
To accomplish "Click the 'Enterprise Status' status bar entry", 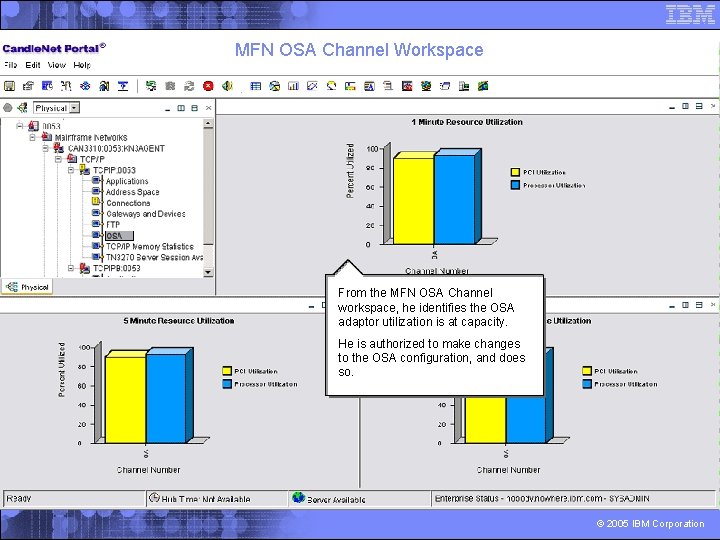I will (x=542, y=499).
